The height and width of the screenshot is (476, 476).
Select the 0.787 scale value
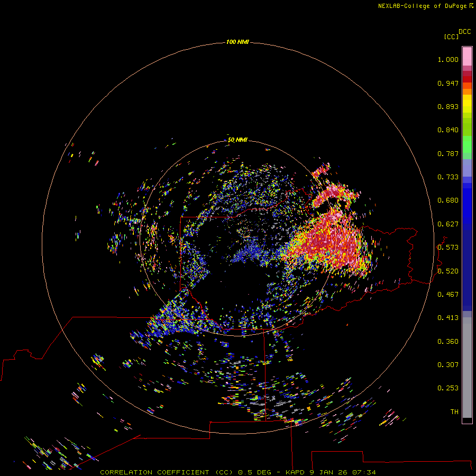(448, 153)
